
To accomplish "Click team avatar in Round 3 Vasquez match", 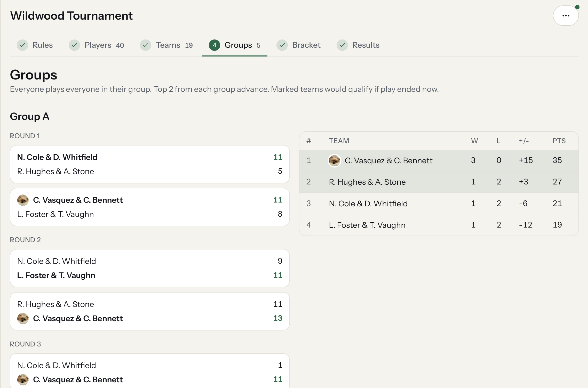I will (x=23, y=380).
